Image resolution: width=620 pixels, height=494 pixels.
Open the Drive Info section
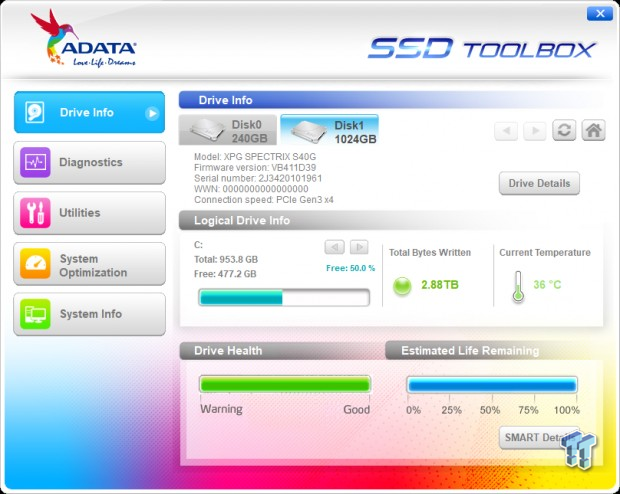89,112
